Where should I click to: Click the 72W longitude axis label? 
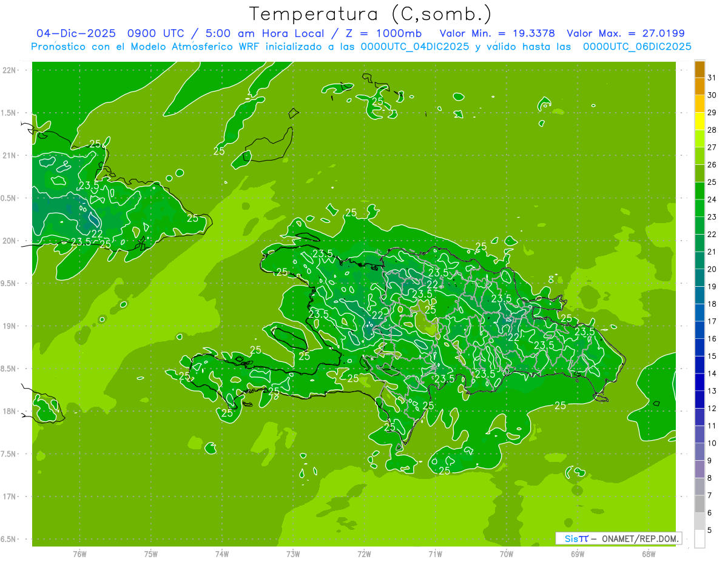pyautogui.click(x=364, y=554)
